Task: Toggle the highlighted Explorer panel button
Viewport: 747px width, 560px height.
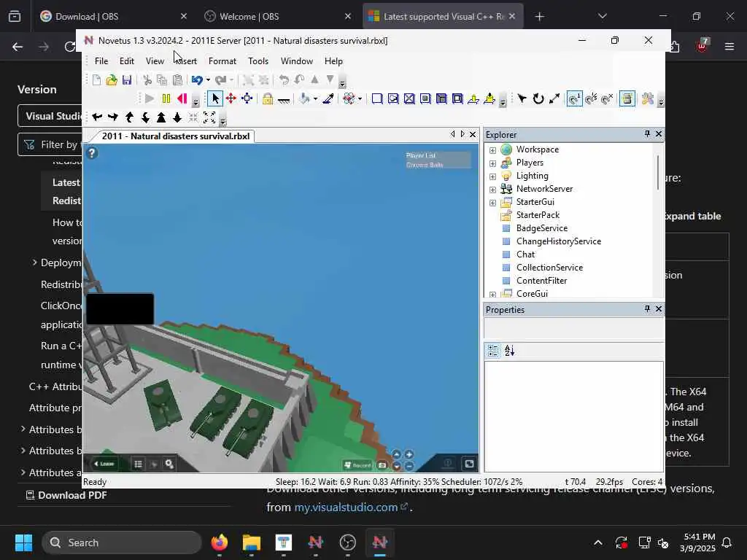Action: pos(627,98)
